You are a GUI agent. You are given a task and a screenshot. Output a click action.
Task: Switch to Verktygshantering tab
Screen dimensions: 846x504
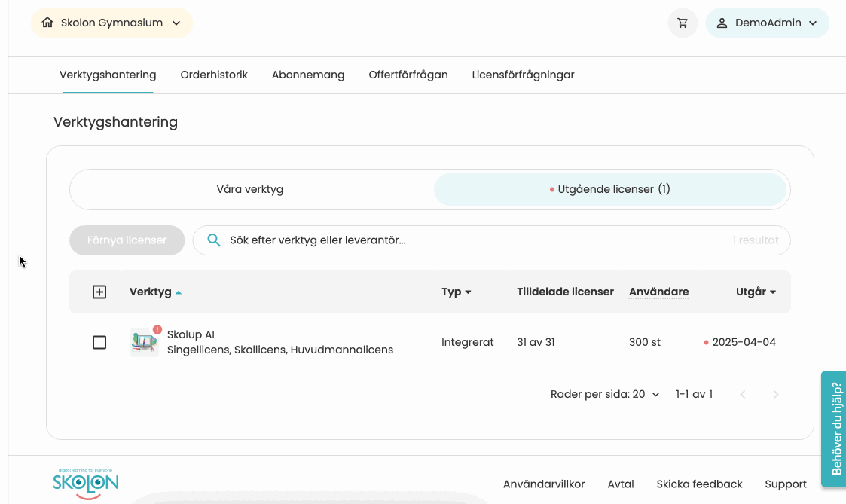click(108, 75)
